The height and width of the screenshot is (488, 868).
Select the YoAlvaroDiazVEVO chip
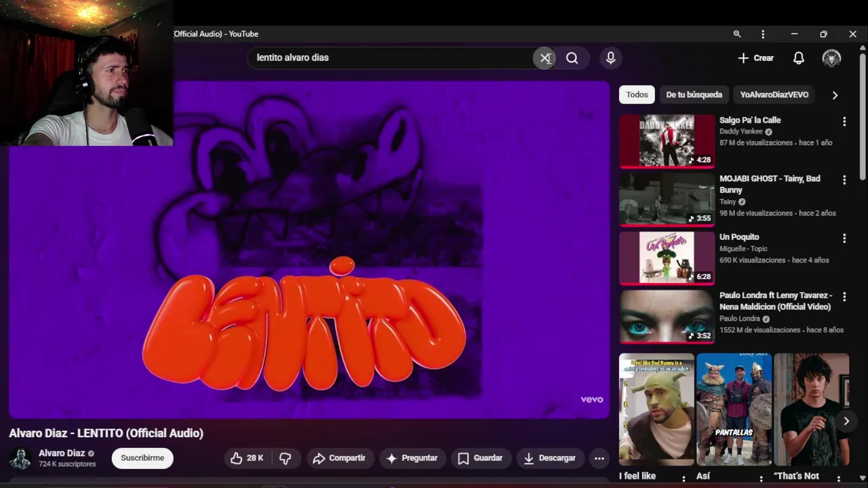(774, 95)
